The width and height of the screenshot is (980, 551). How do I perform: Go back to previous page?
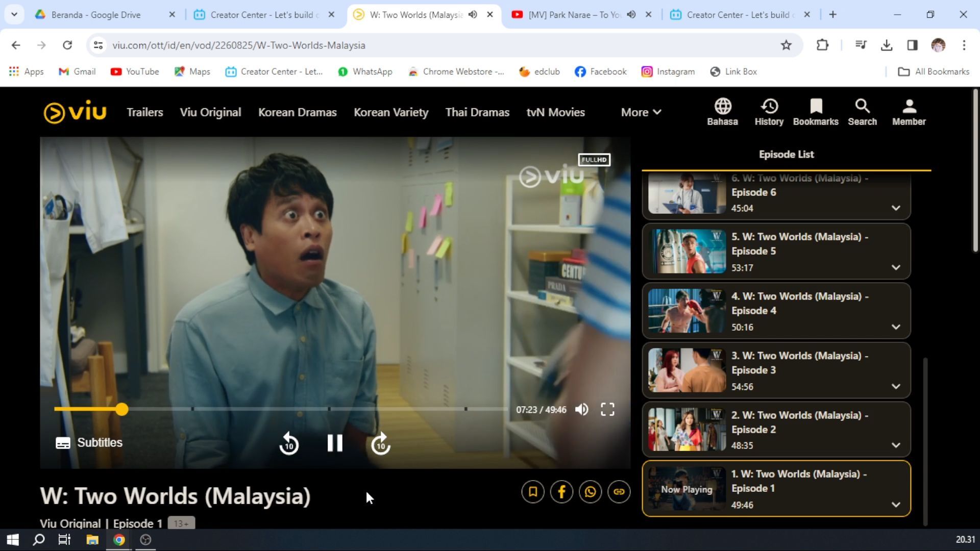[16, 45]
